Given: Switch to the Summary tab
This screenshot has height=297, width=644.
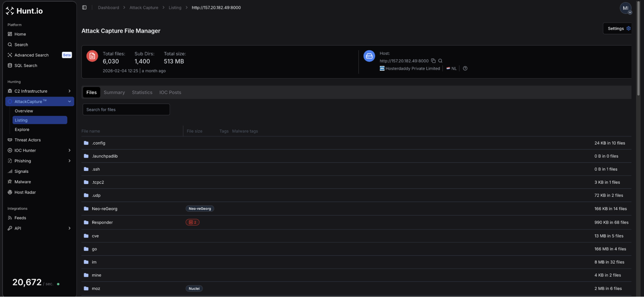Looking at the screenshot, I should (114, 92).
